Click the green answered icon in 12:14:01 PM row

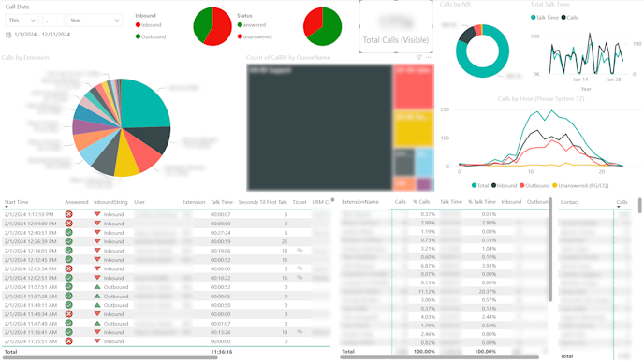[x=69, y=251]
